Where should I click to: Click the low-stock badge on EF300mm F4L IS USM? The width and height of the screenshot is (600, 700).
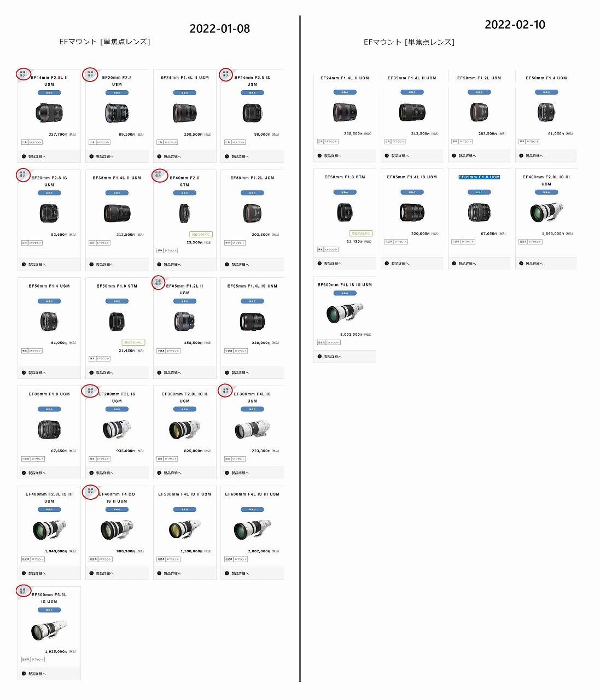(x=225, y=390)
